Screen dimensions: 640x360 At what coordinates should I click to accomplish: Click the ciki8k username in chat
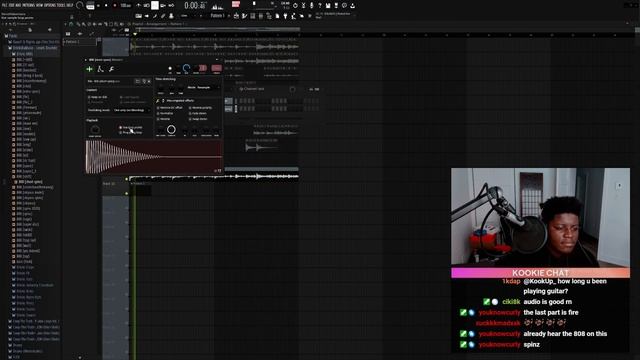[511, 302]
